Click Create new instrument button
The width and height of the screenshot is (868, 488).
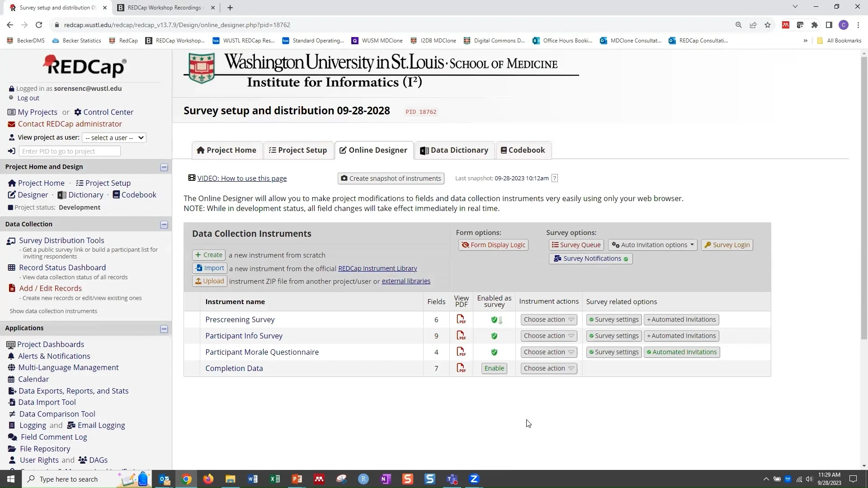click(209, 255)
